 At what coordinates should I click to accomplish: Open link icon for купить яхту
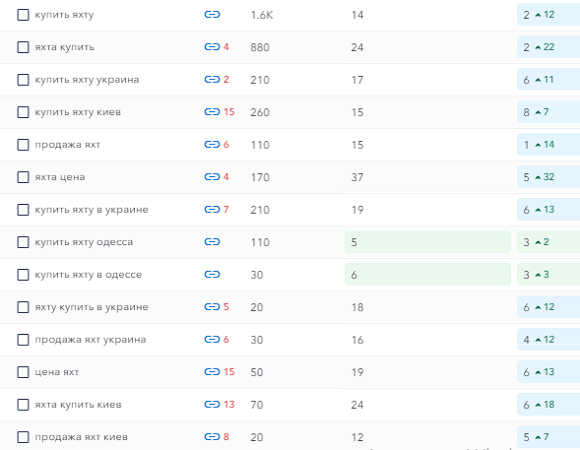pos(212,14)
